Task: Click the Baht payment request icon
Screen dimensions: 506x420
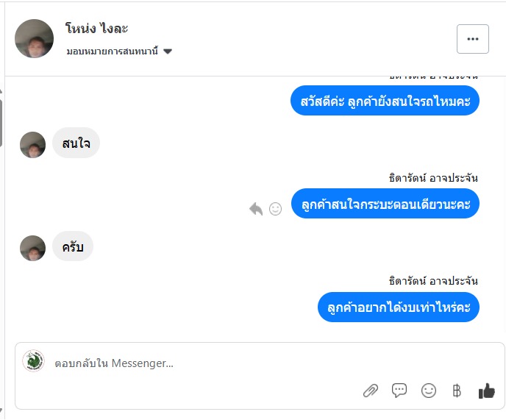Action: pyautogui.click(x=457, y=391)
